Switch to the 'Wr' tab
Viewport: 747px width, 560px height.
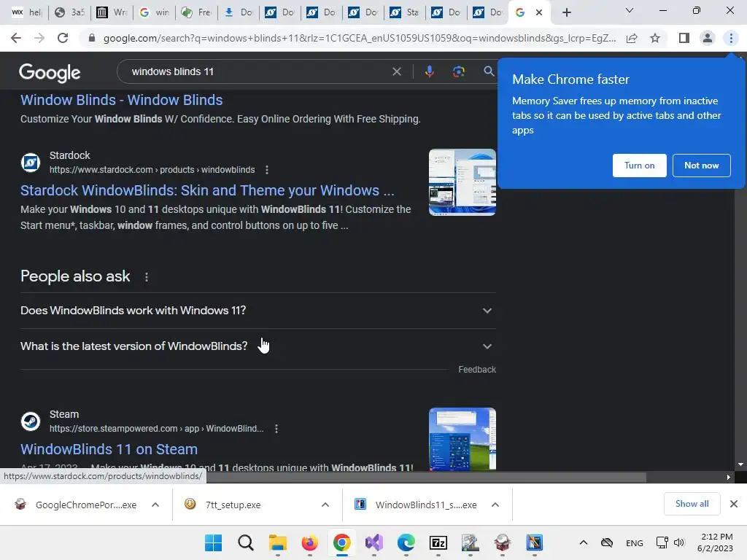111,12
